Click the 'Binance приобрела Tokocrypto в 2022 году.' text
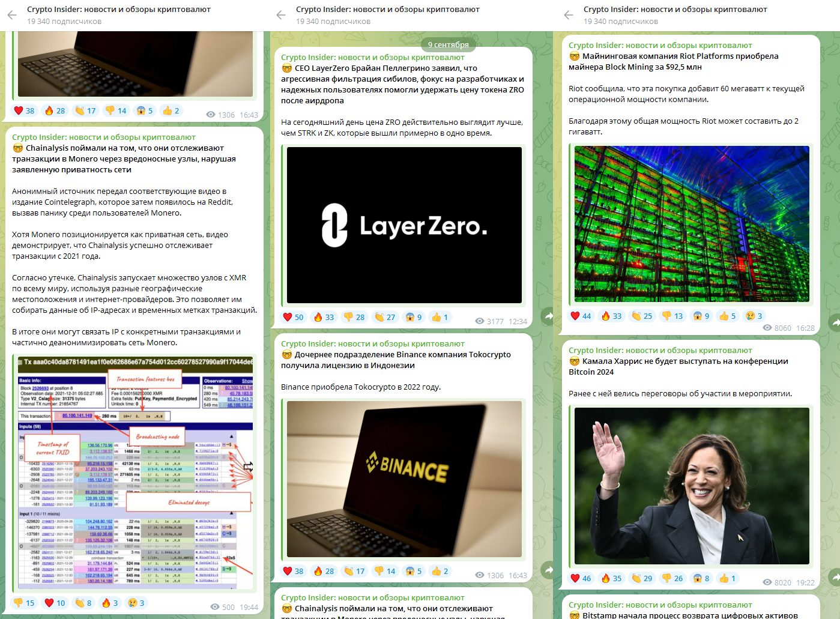The height and width of the screenshot is (619, 840). coord(361,387)
